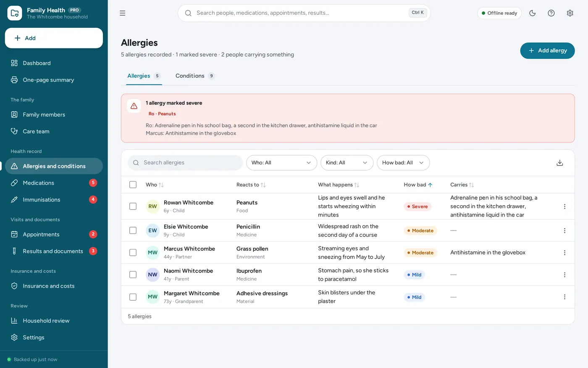This screenshot has width=588, height=368.
Task: Click the Family Health logo icon
Action: click(15, 13)
